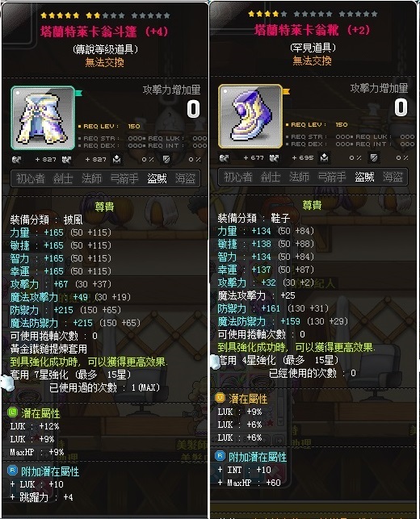
Task: Click the boots item thumbnail icon
Action: click(x=250, y=116)
